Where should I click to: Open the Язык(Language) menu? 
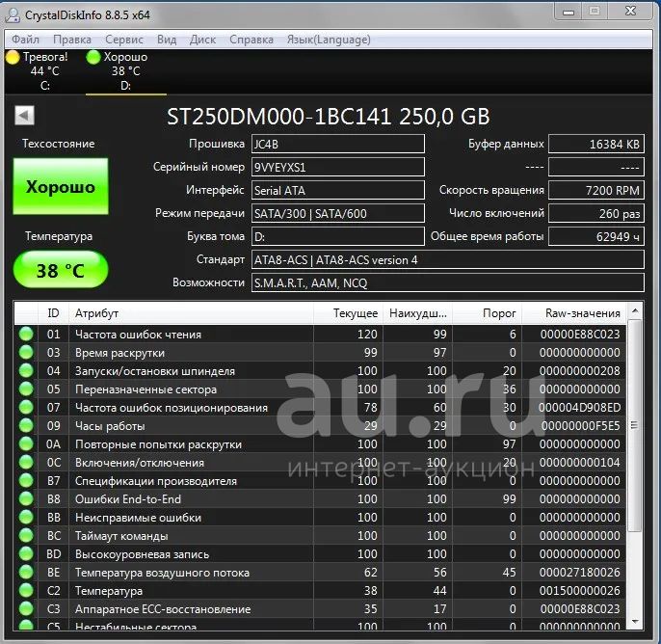click(329, 40)
